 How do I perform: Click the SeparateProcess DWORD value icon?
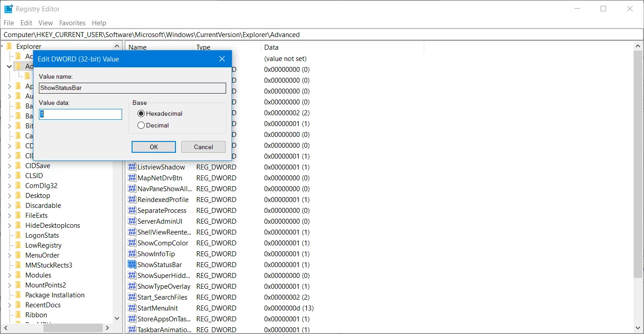coord(132,210)
